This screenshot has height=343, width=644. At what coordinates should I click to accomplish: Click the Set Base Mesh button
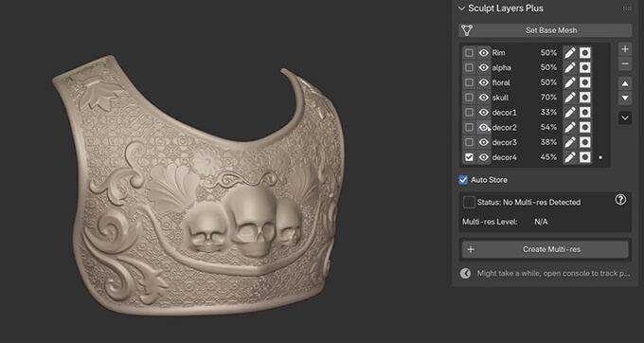545,30
